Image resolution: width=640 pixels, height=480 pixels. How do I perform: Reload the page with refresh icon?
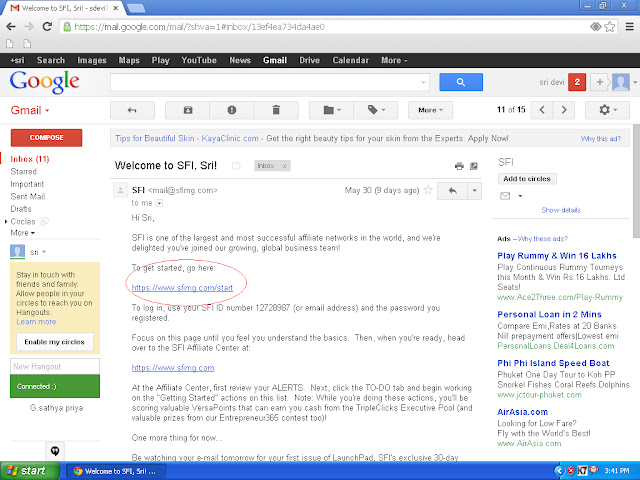[x=47, y=27]
